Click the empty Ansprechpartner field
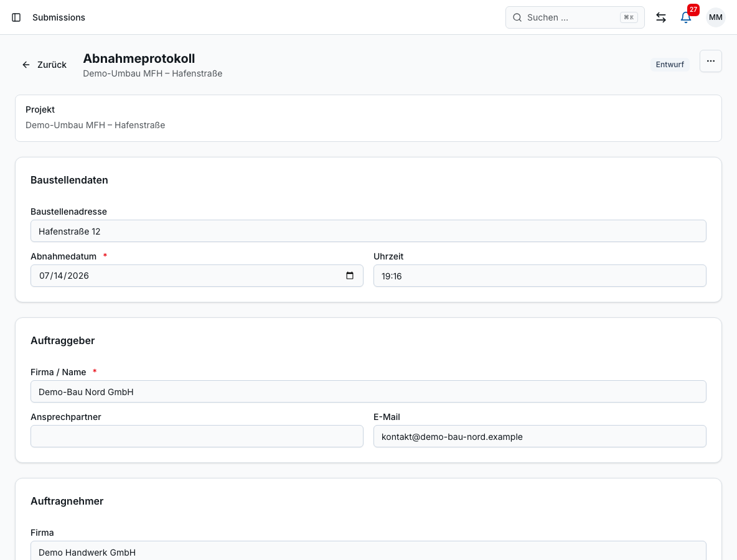 coord(197,436)
